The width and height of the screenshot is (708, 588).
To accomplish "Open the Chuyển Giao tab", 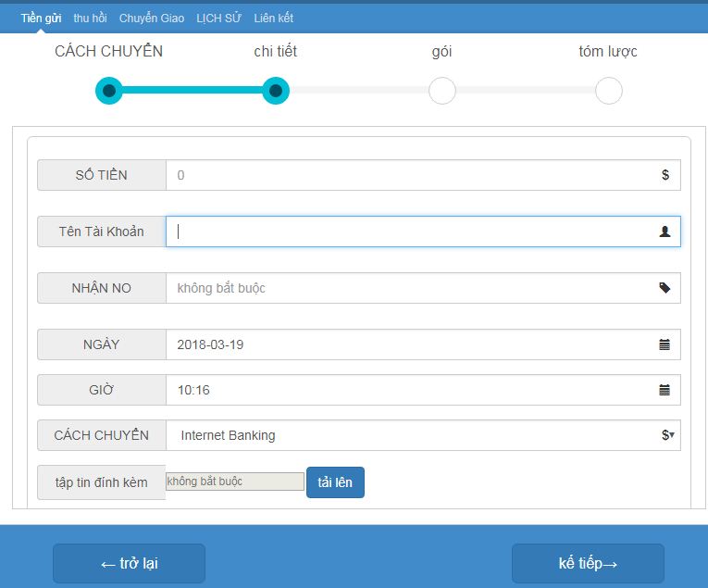I will tap(152, 19).
